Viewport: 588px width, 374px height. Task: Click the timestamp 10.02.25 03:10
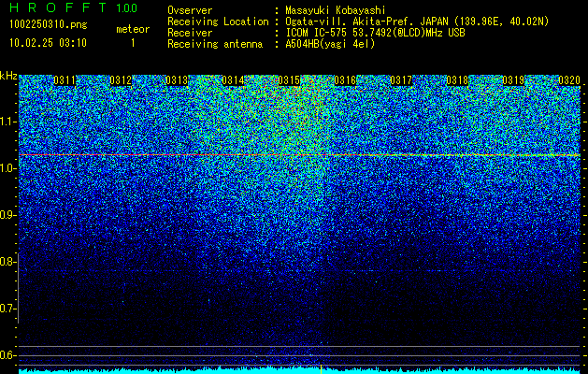(x=48, y=43)
